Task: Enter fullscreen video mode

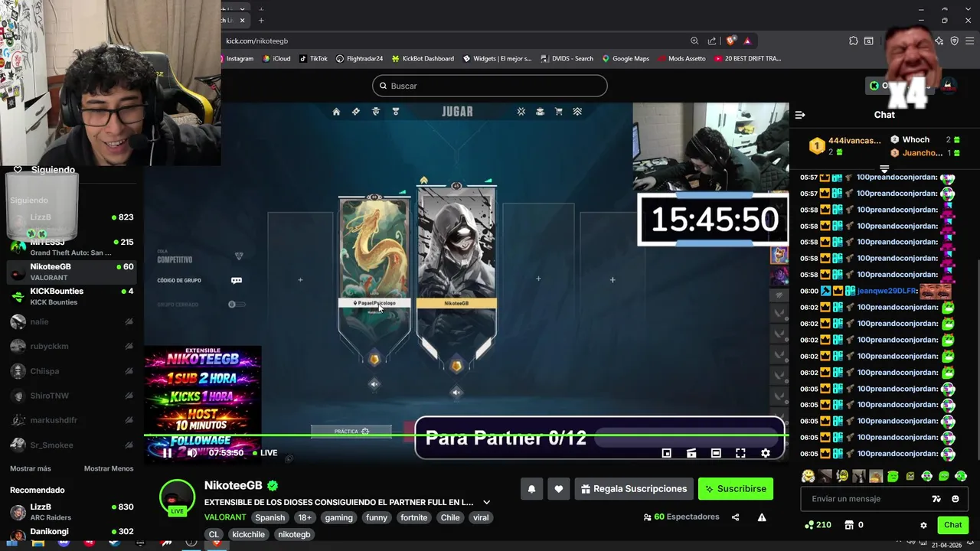Action: (740, 453)
